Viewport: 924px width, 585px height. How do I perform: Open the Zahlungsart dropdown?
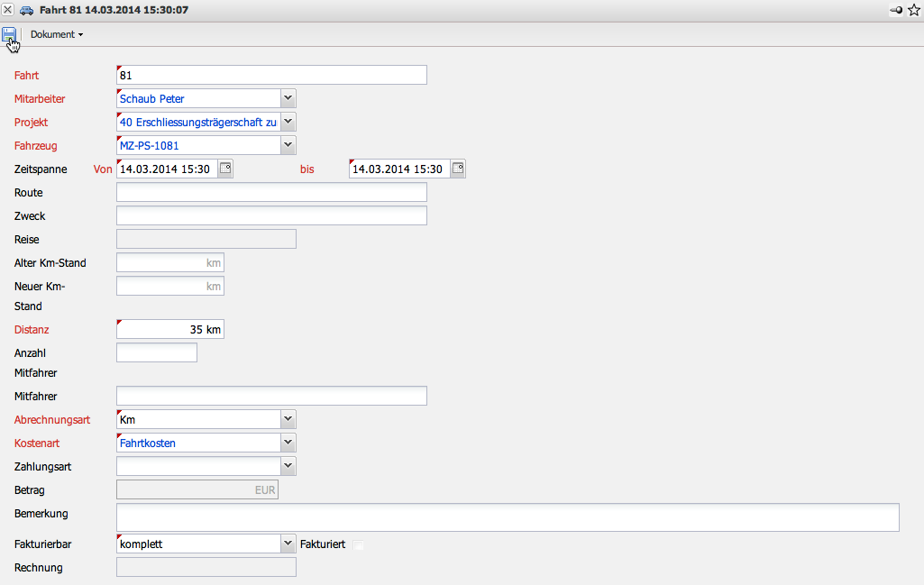(288, 466)
